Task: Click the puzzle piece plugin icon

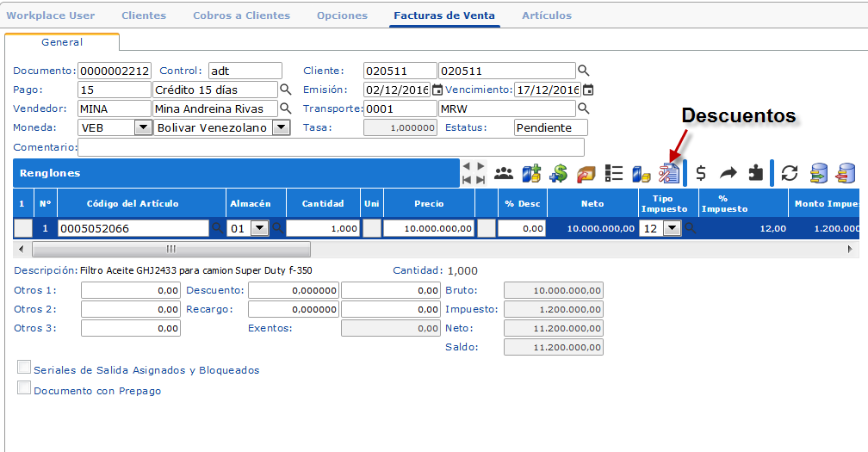Action: coord(756,174)
